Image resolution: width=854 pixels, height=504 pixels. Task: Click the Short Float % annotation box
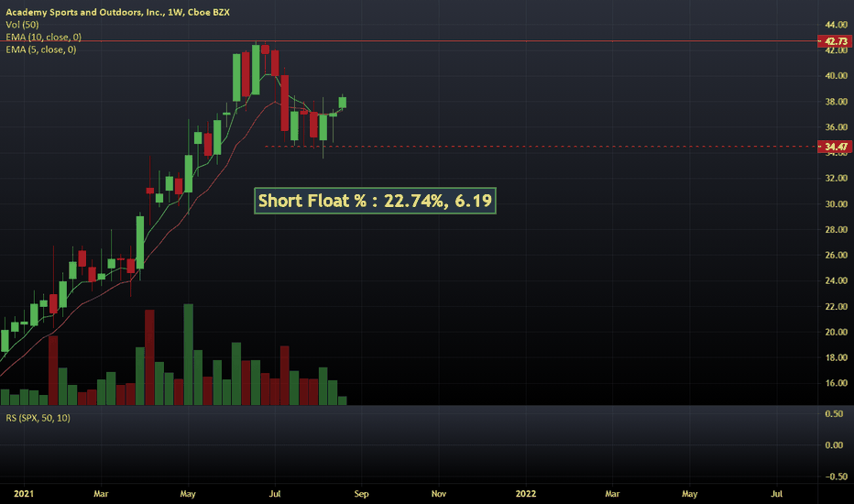[375, 201]
